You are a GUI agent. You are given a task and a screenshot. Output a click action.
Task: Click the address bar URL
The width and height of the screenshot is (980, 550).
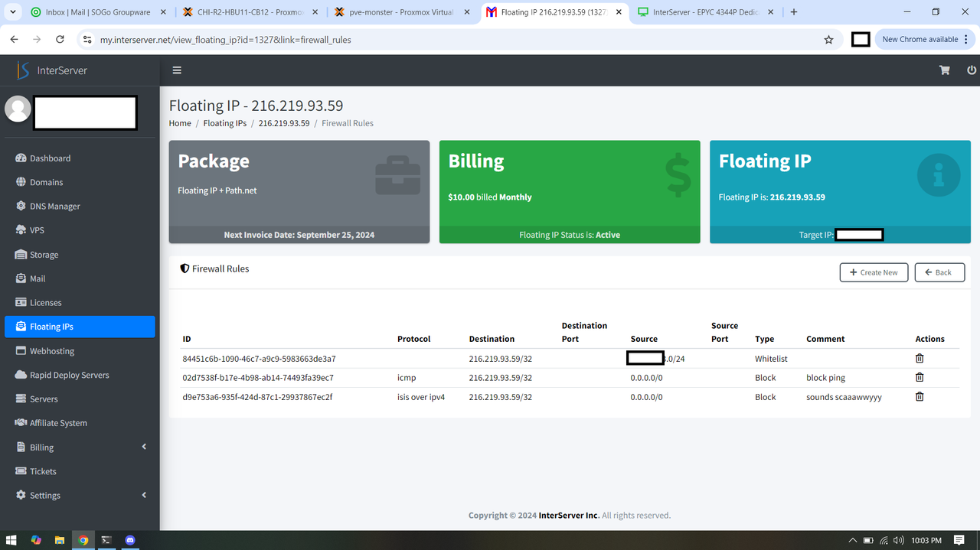pyautogui.click(x=226, y=39)
